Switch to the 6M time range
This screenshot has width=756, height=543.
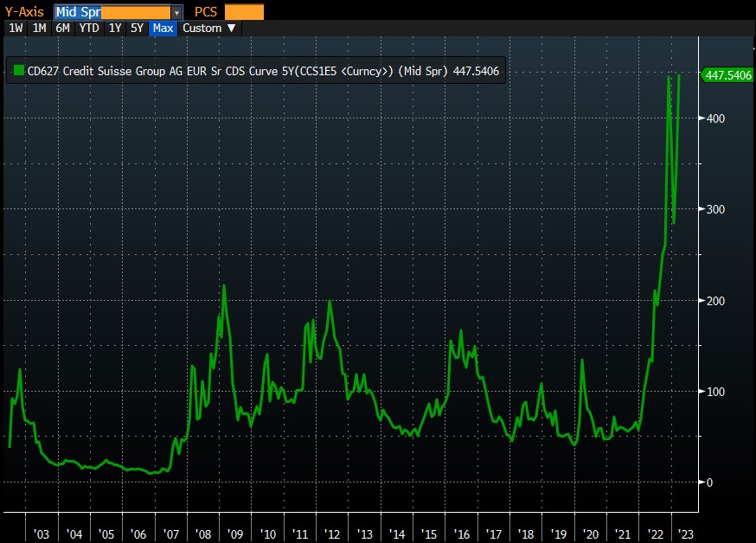point(62,28)
